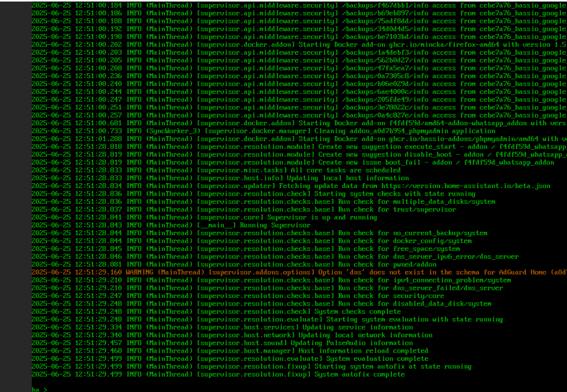Click 'System checks complete' message
This screenshot has height=392, width=567.
(216, 312)
